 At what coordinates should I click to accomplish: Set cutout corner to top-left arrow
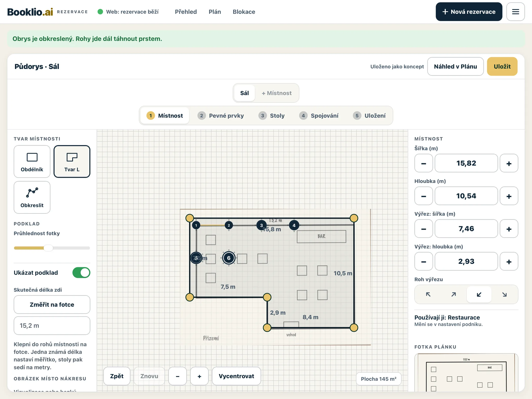click(428, 294)
